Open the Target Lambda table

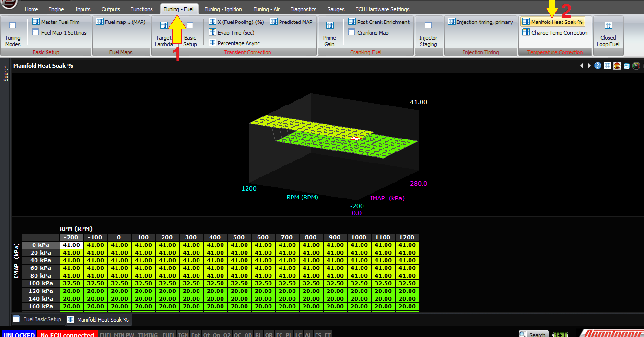164,33
